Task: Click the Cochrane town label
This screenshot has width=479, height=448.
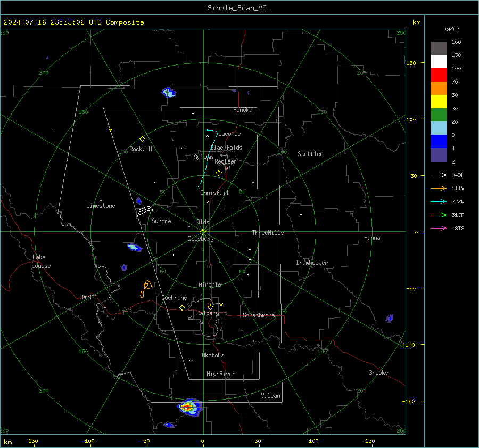Action: pyautogui.click(x=174, y=298)
